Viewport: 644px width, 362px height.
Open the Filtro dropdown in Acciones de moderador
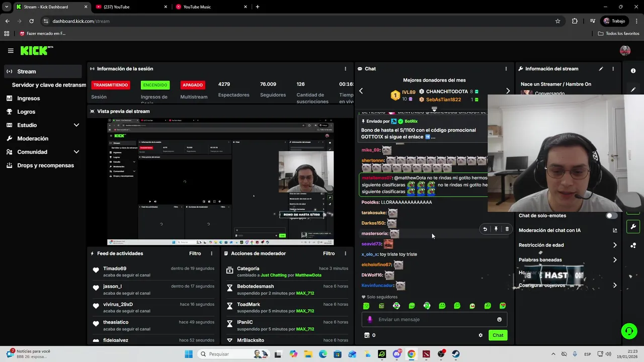click(x=329, y=253)
